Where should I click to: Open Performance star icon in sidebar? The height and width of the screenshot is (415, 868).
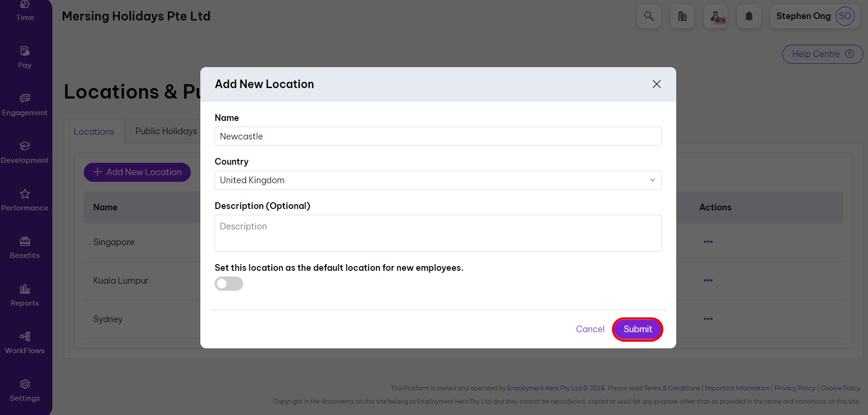pyautogui.click(x=25, y=200)
